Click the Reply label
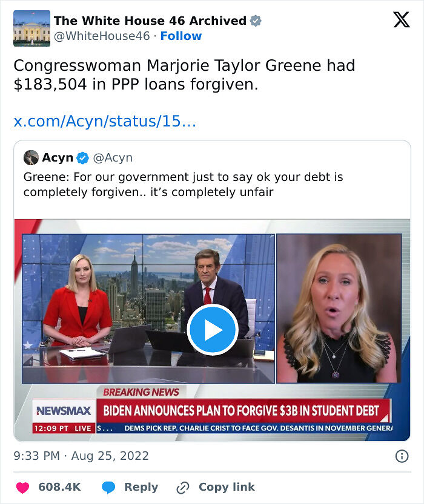The image size is (424, 504). point(141,487)
